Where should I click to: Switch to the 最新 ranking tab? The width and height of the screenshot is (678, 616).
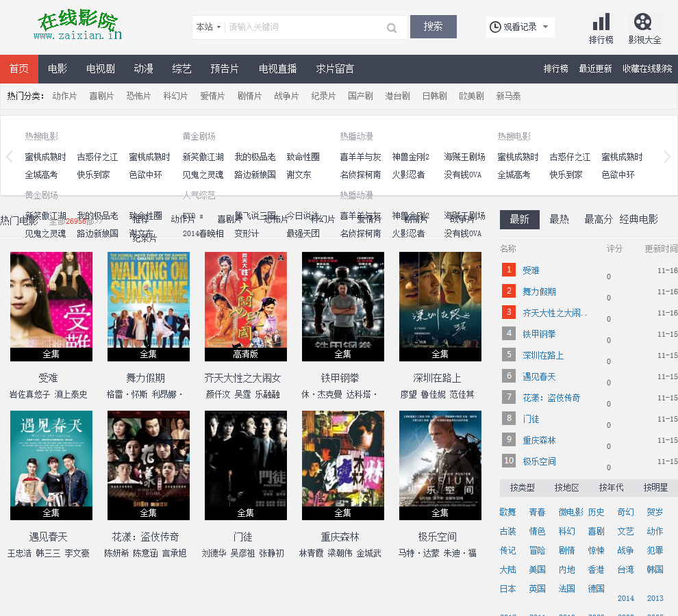coord(519,220)
